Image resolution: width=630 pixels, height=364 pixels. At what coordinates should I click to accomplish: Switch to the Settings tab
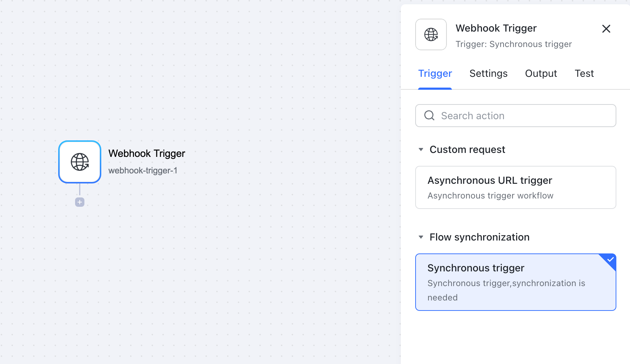[x=488, y=73]
